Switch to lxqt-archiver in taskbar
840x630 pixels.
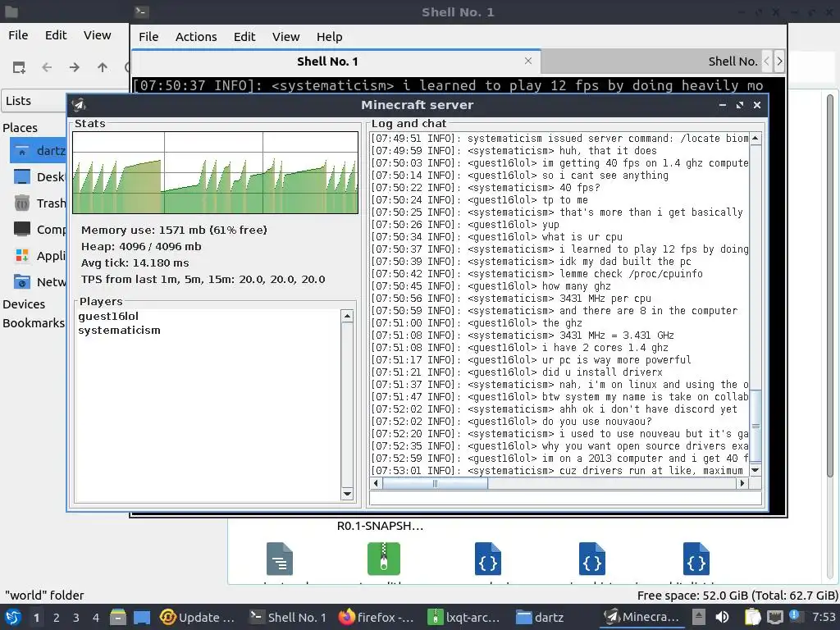[x=464, y=618]
